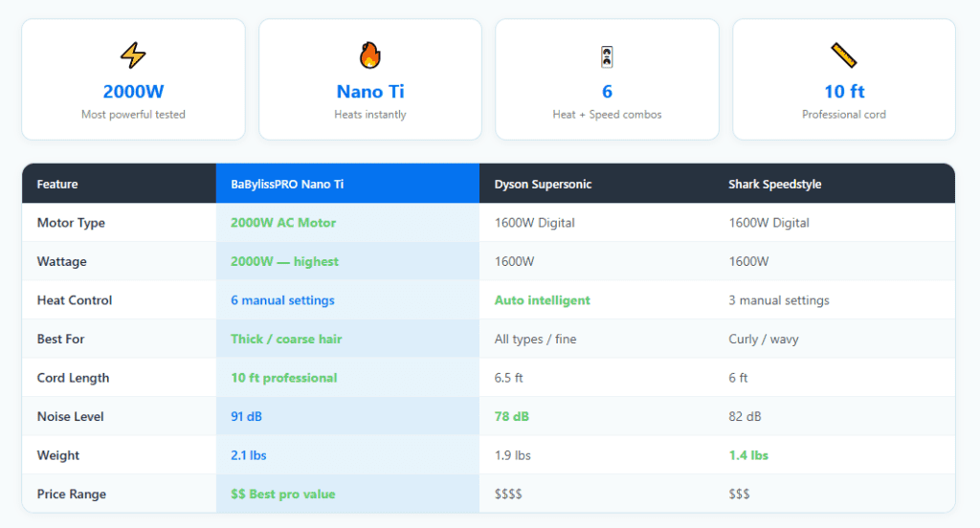Viewport: 980px width, 528px height.
Task: Click Dyson's '1600W Digital' motor cell
Action: pos(534,223)
